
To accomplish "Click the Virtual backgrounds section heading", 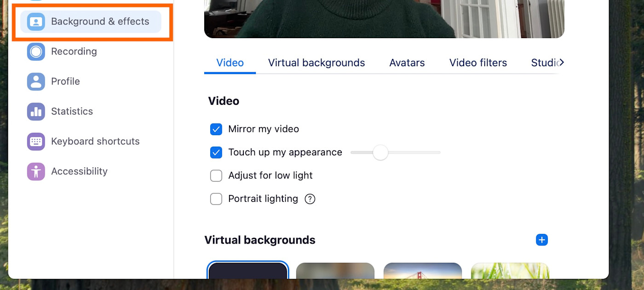I will point(260,240).
